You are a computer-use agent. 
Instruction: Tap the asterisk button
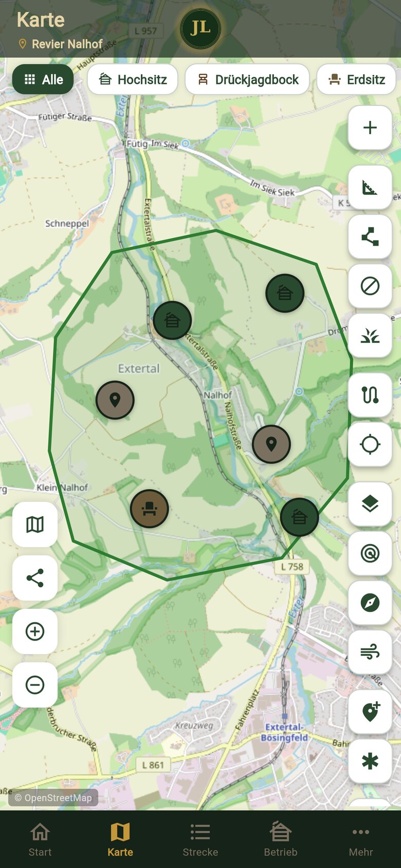tap(370, 761)
